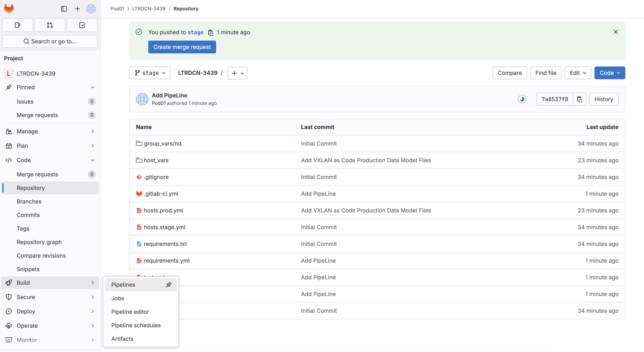Open the .gitlab-ci.yml file
This screenshot has height=352, width=644.
click(x=161, y=194)
